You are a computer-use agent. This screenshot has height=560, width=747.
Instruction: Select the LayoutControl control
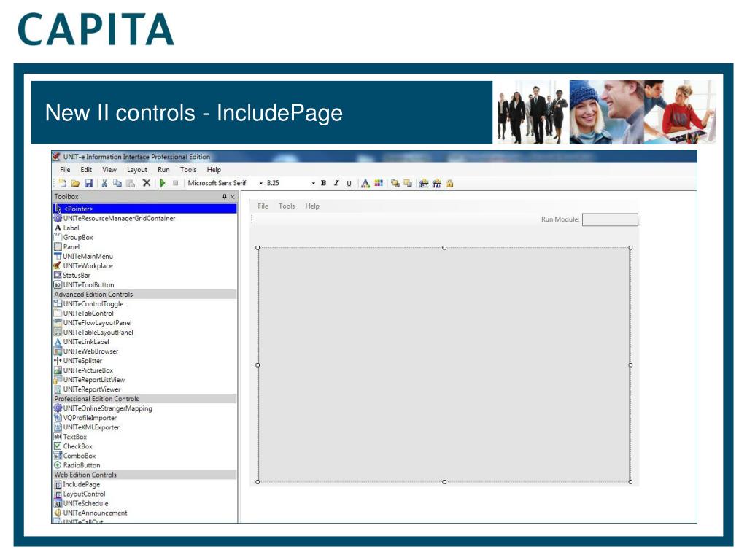point(145,494)
